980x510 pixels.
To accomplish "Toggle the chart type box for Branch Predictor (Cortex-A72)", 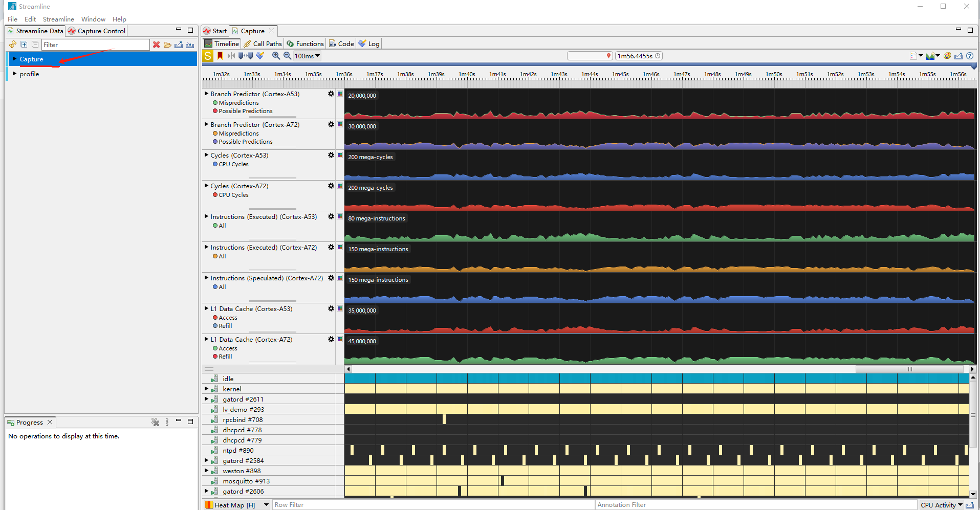I will coord(340,124).
